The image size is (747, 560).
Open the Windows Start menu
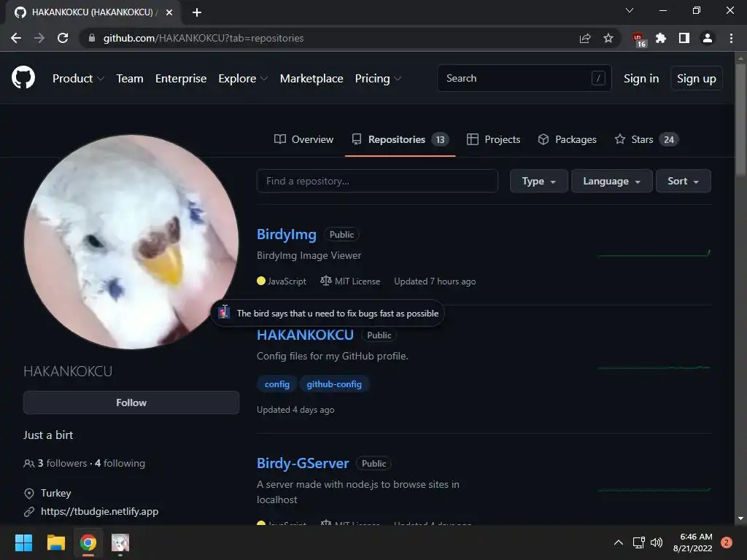23,542
